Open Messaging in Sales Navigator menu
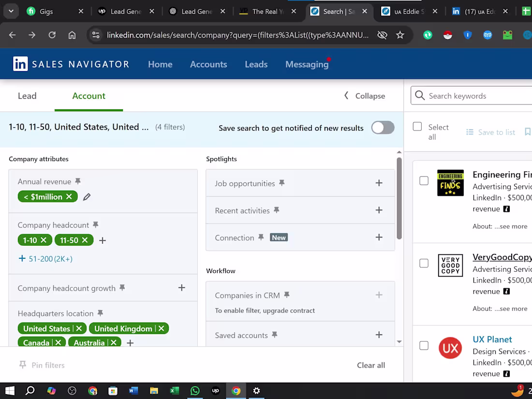The height and width of the screenshot is (399, 532). [307, 64]
